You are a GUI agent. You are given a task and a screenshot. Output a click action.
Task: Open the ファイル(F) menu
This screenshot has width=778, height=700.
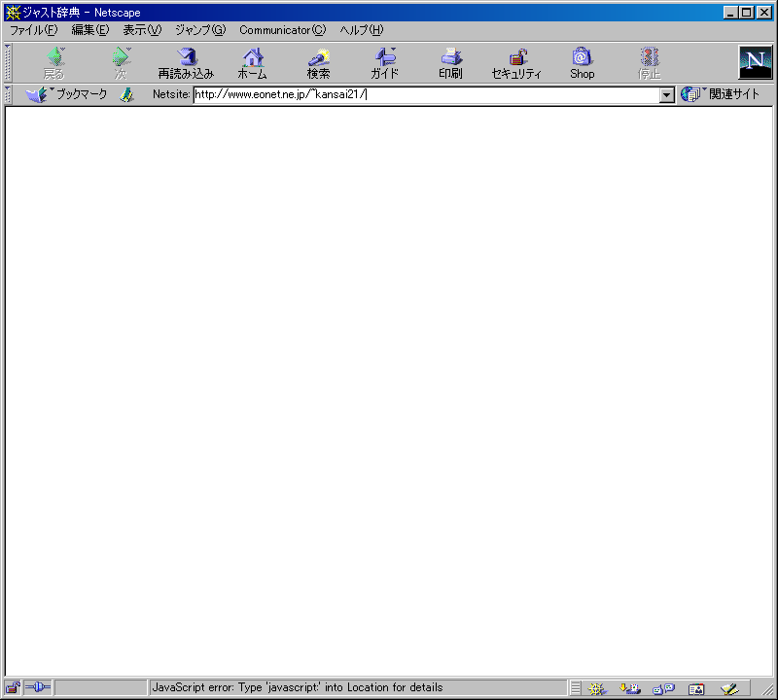[34, 30]
